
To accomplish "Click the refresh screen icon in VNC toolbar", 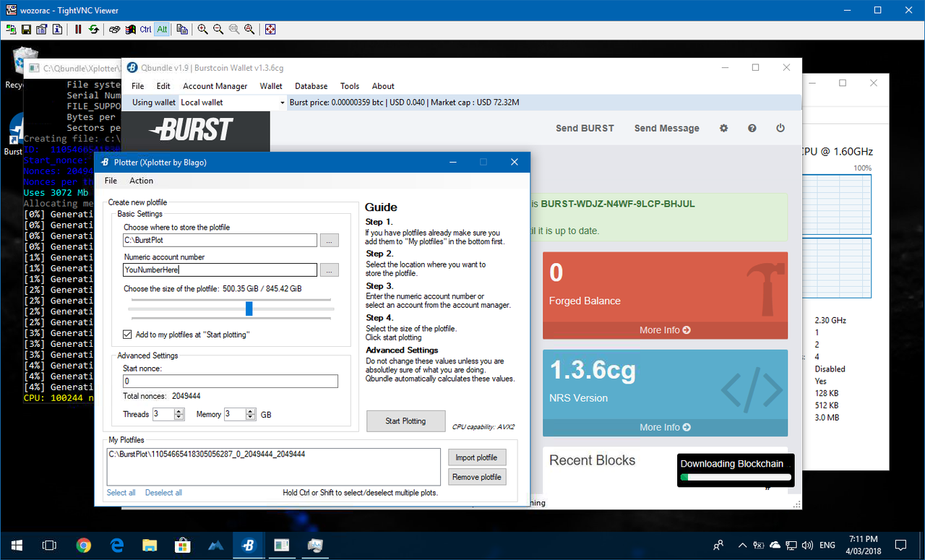I will pyautogui.click(x=94, y=30).
